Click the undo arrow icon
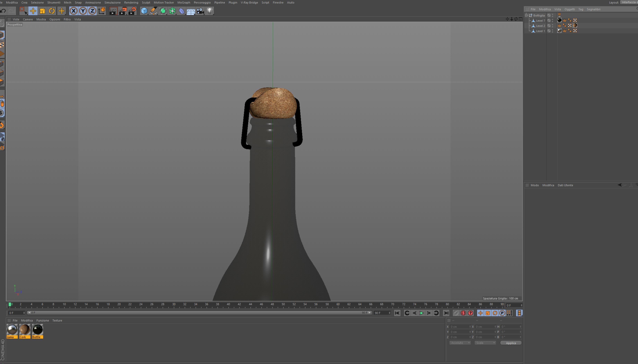638x364 pixels. (3, 11)
